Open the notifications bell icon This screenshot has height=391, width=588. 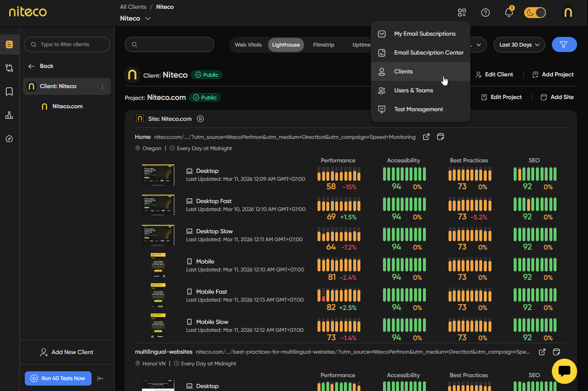[x=509, y=13]
